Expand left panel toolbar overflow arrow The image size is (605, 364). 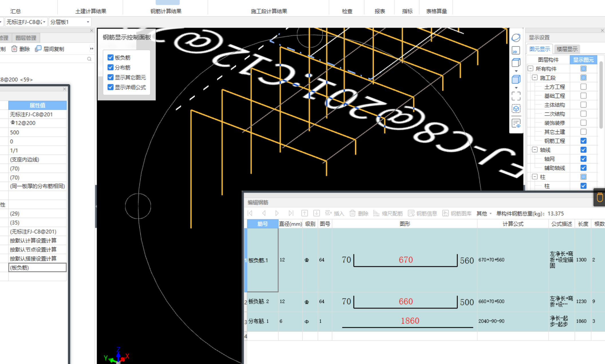click(92, 49)
